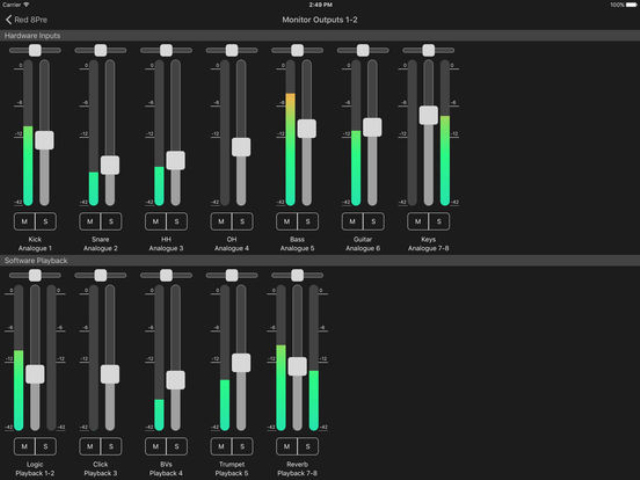Mute the Reverb Playback 7-8 channel
640x480 pixels.
click(x=287, y=446)
